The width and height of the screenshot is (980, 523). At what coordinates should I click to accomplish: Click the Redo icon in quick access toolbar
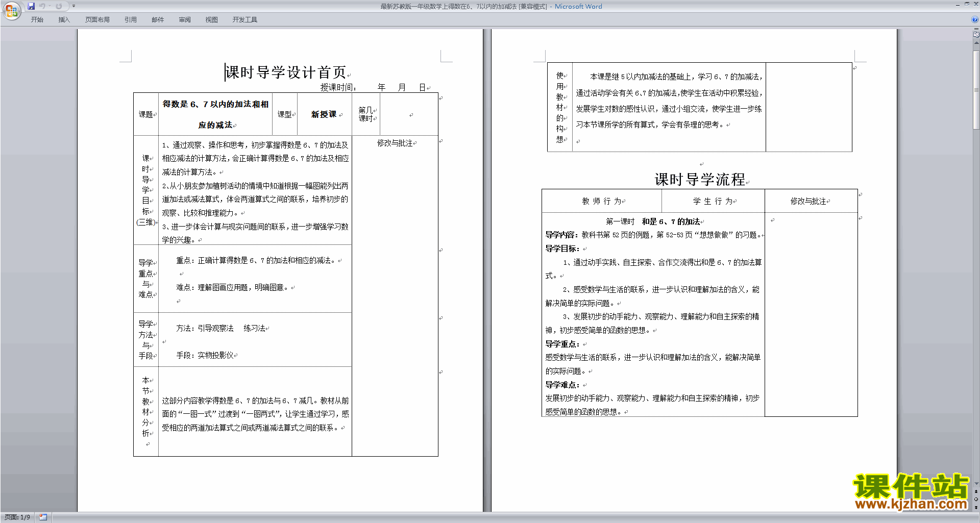[59, 6]
